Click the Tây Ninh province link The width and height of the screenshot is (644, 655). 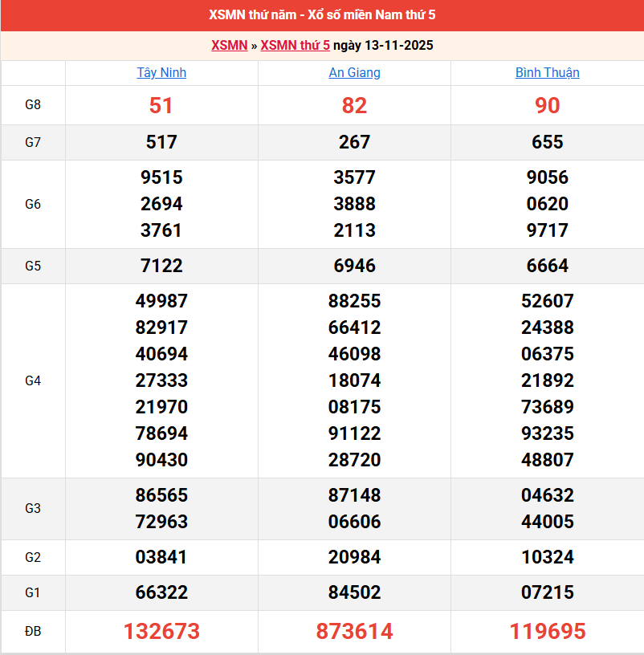[161, 72]
